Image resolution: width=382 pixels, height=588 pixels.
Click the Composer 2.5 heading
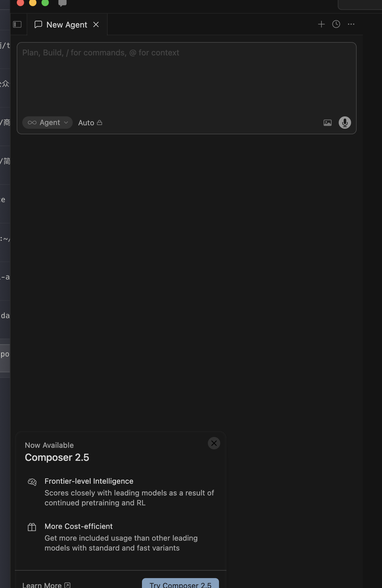[x=57, y=457]
